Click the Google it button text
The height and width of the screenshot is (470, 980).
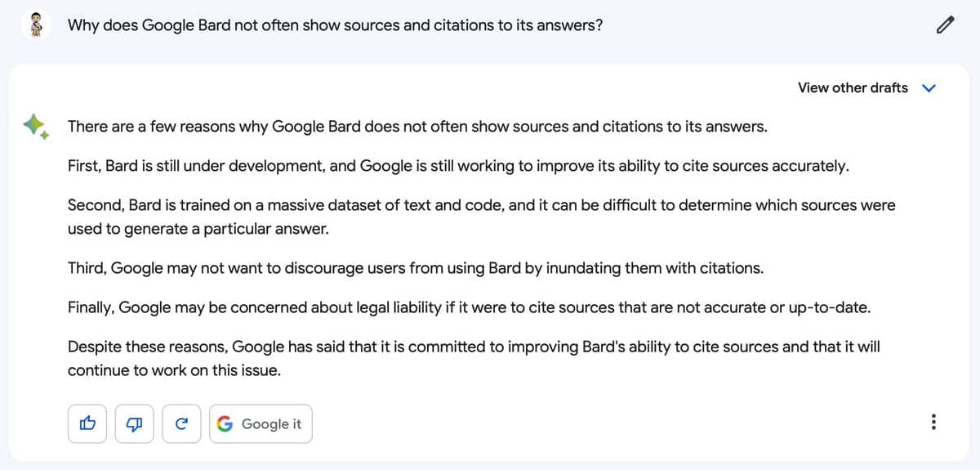(x=271, y=423)
